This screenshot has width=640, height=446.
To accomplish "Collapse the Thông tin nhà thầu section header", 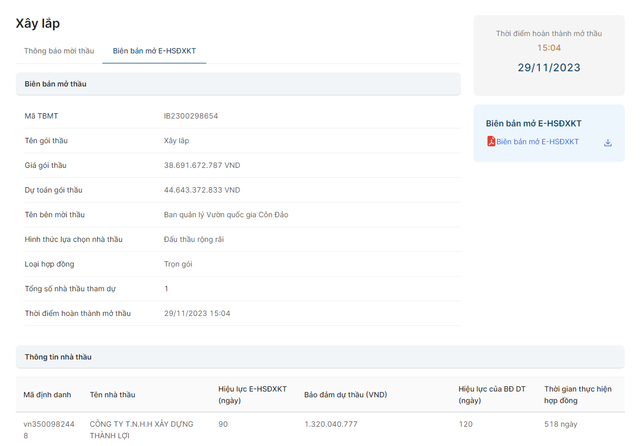I will (x=238, y=356).
